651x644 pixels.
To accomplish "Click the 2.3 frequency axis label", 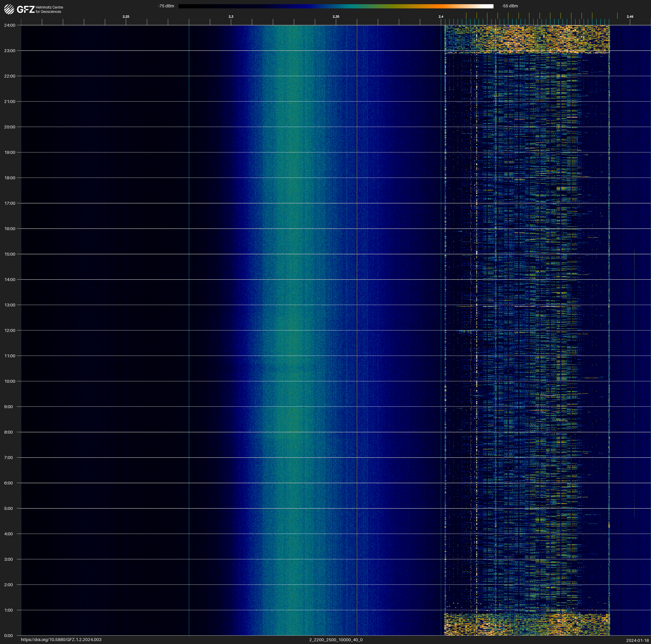I will pos(231,17).
